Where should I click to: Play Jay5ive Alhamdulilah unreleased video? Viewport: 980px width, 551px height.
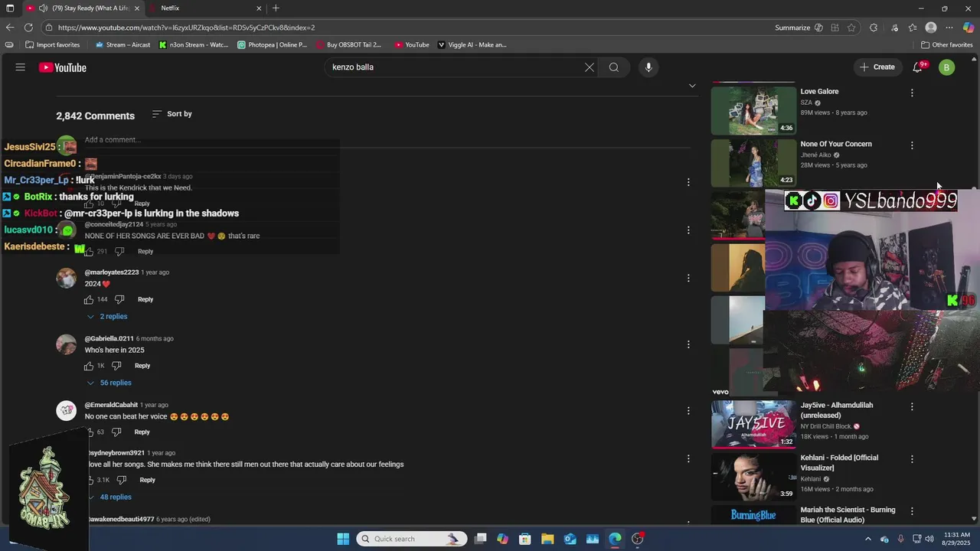pos(753,425)
